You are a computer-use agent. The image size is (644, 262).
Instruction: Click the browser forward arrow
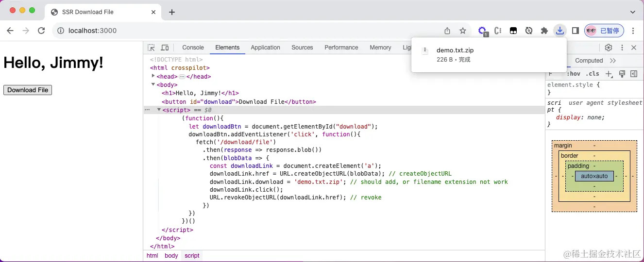pos(26,31)
